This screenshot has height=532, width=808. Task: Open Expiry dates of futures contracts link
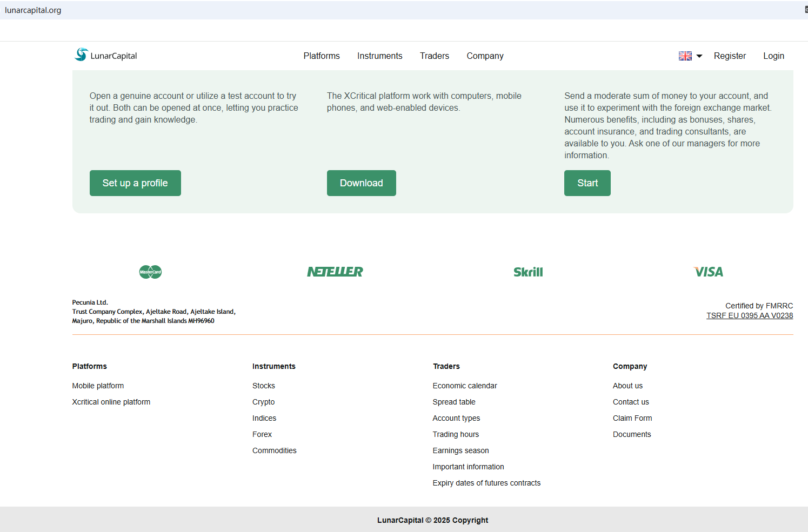(x=486, y=483)
